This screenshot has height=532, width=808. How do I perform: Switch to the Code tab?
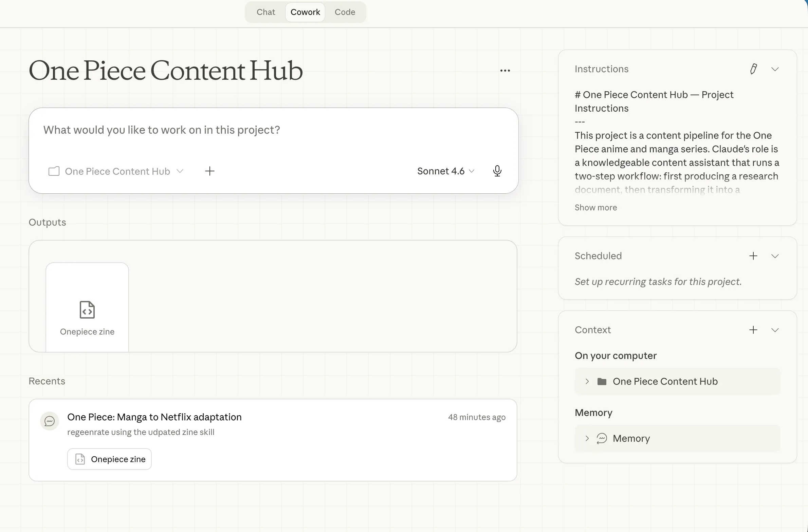pyautogui.click(x=345, y=12)
